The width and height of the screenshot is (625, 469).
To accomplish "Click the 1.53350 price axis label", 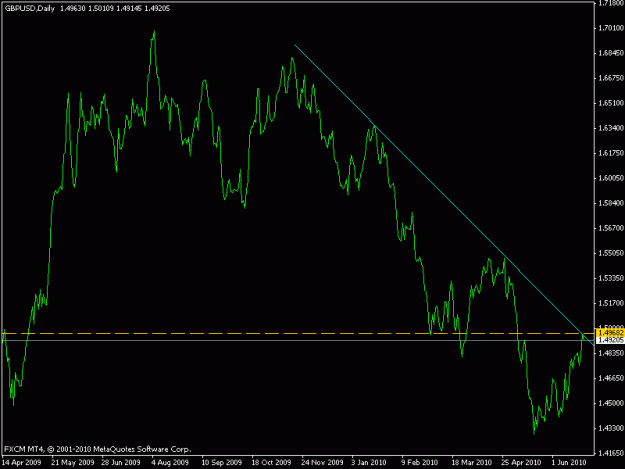I will pos(611,278).
